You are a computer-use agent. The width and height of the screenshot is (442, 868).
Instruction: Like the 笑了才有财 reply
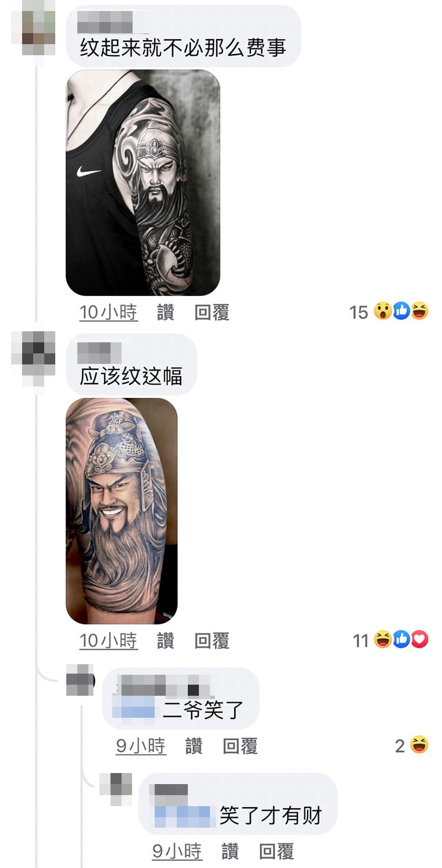pos(230,851)
